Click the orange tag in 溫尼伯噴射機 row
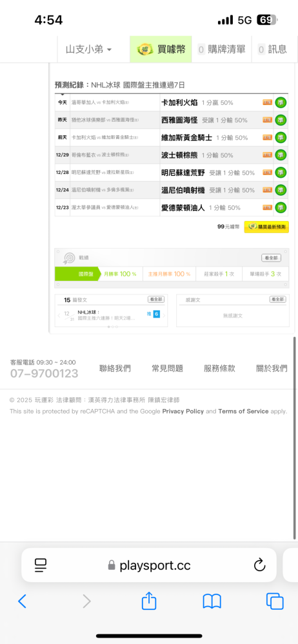The image size is (298, 644). click(x=268, y=190)
